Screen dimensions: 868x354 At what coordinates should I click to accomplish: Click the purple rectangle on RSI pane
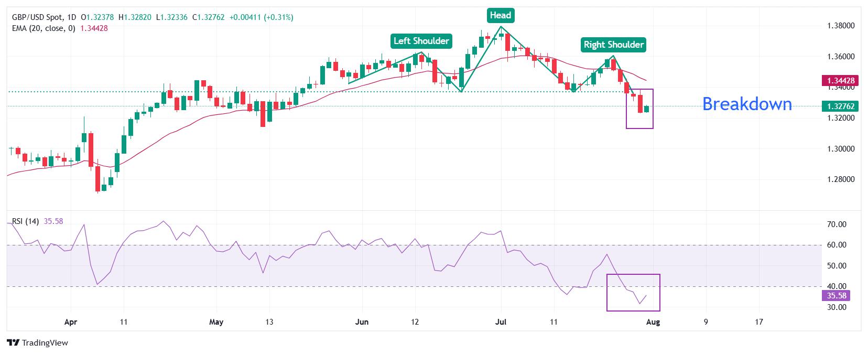click(x=633, y=292)
